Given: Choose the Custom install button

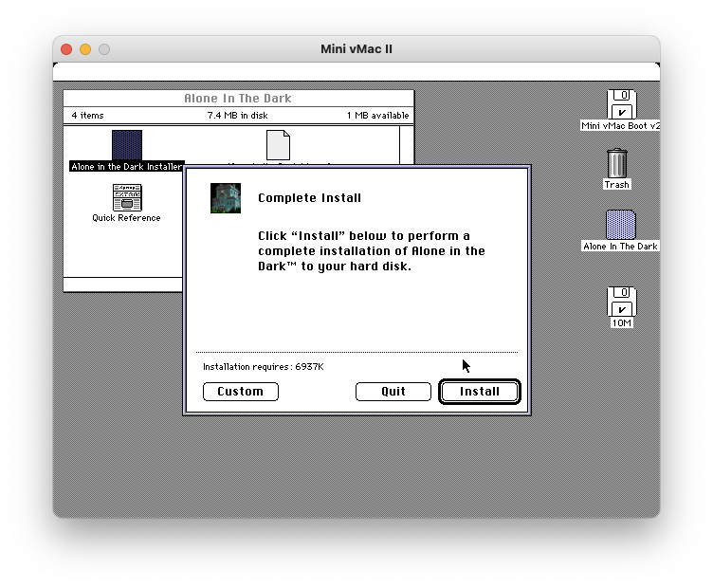Looking at the screenshot, I should [x=240, y=392].
